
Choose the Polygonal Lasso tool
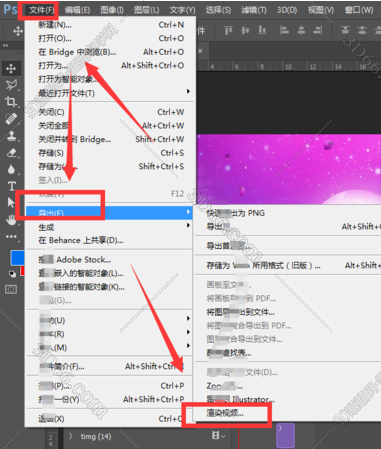(11, 85)
